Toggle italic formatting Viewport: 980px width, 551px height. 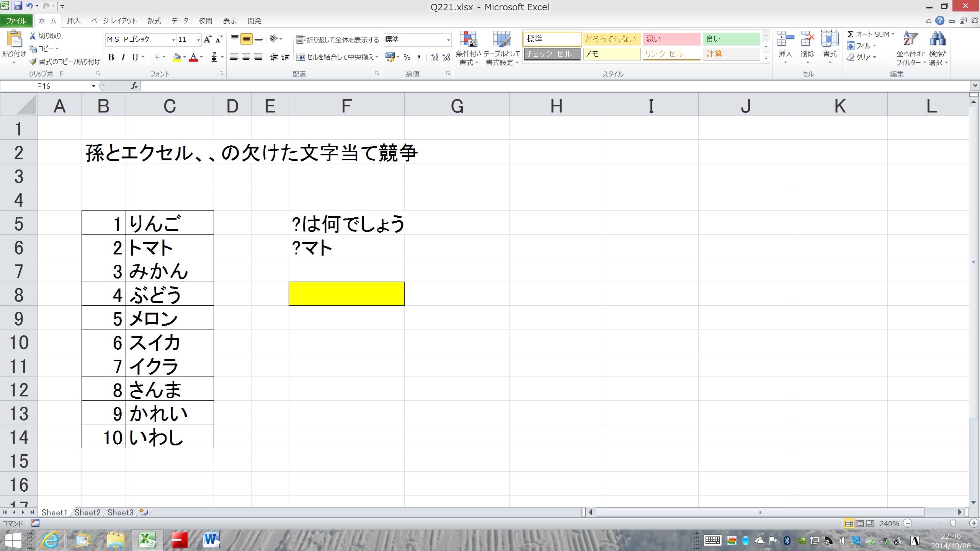pos(123,57)
